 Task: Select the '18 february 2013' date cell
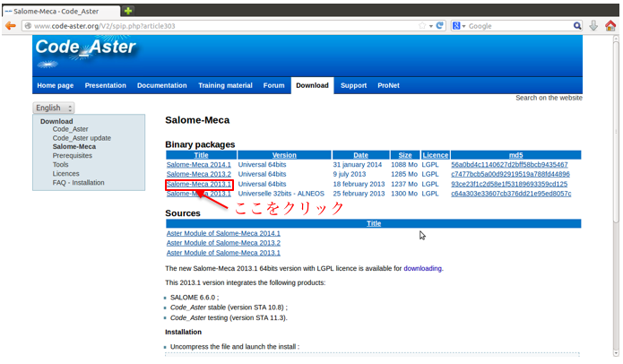359,184
